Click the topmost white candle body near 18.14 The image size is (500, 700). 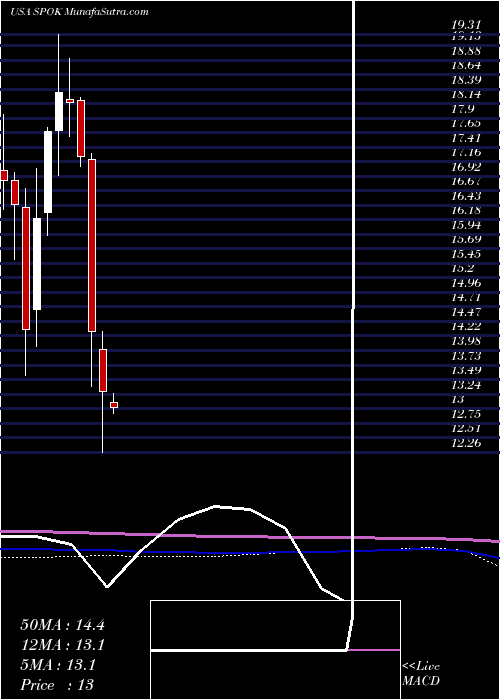(x=59, y=112)
